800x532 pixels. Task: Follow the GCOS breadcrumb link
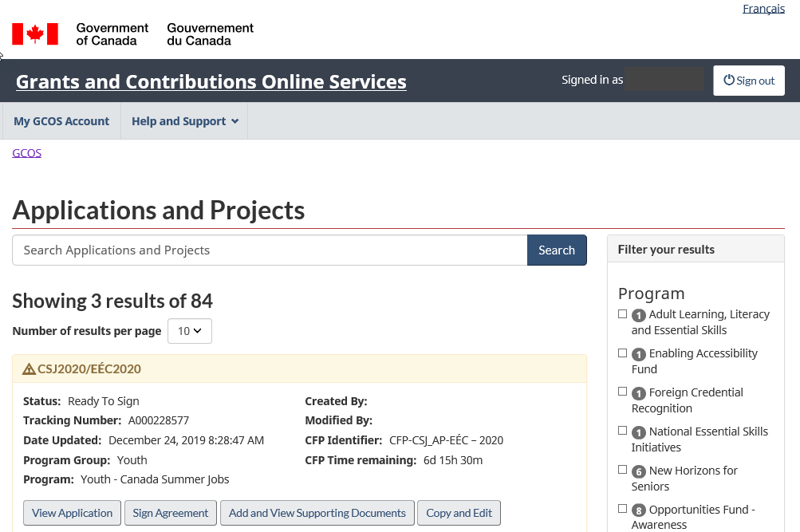coord(26,153)
